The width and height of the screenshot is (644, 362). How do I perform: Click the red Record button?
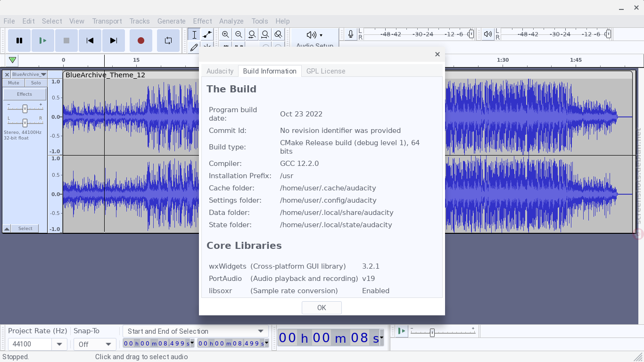141,41
